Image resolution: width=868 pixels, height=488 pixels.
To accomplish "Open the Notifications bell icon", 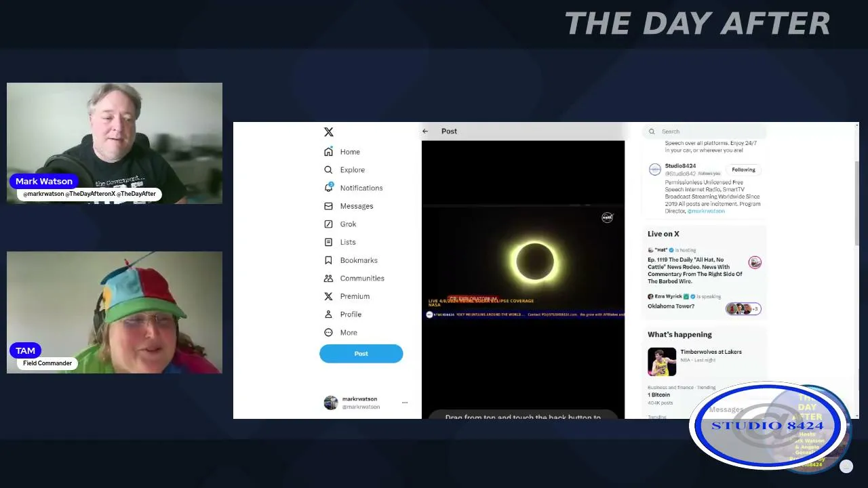I will (328, 188).
